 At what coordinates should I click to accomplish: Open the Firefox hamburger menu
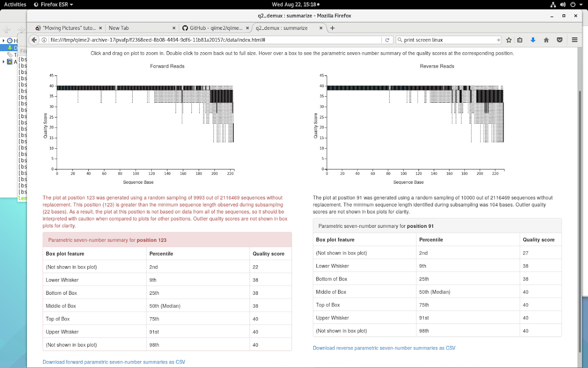(575, 40)
